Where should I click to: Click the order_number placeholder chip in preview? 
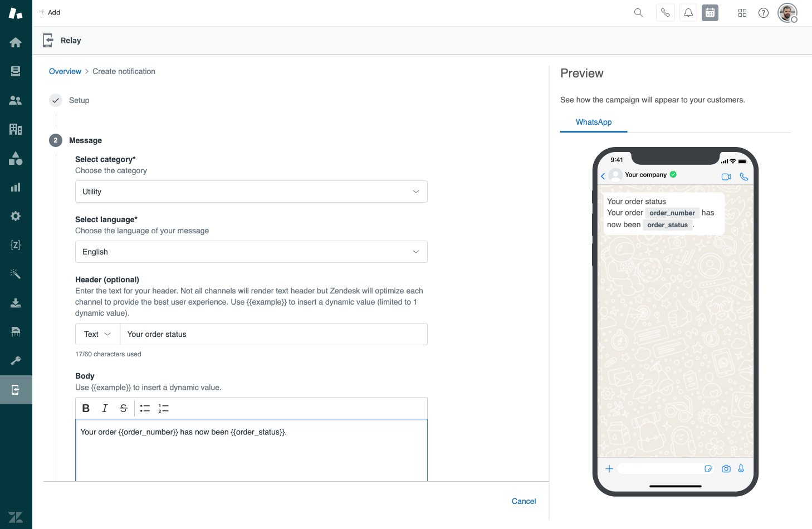click(672, 213)
